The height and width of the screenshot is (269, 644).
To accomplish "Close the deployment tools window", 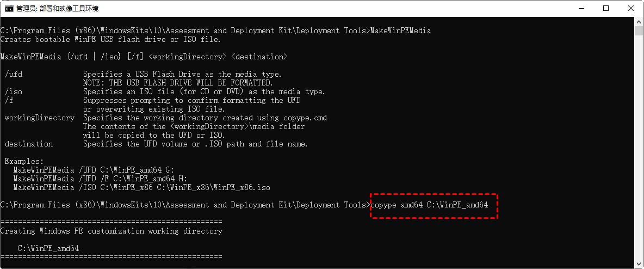I will click(x=631, y=9).
